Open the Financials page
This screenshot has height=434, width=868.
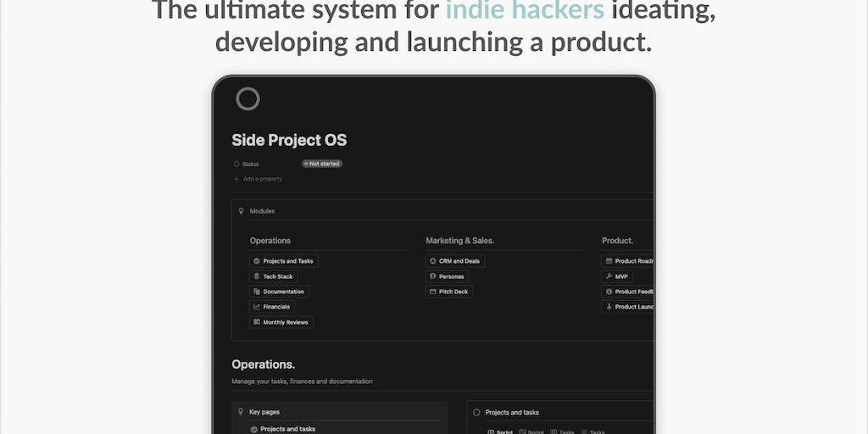[x=273, y=307]
